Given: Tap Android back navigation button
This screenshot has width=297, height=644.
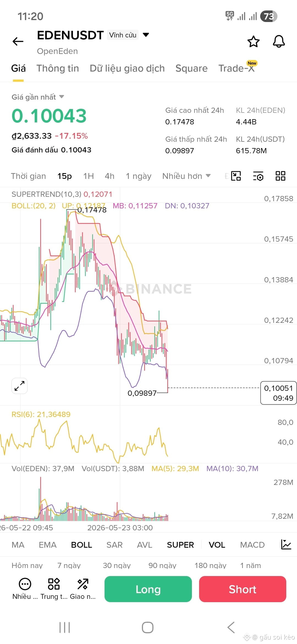Looking at the screenshot, I should click(x=231, y=628).
